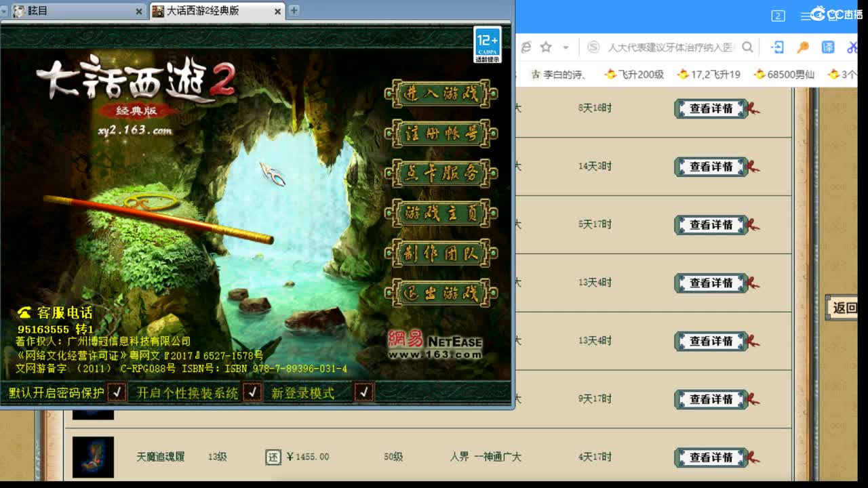Switch to the 眩目 tab
The image size is (868, 488).
click(78, 11)
